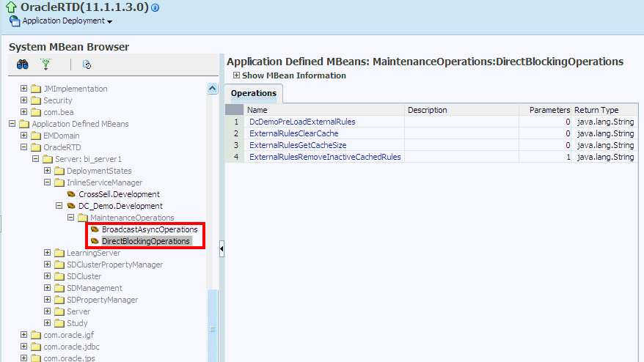Select the DC_Demo.Development tree item
The width and height of the screenshot is (644, 362).
[120, 206]
